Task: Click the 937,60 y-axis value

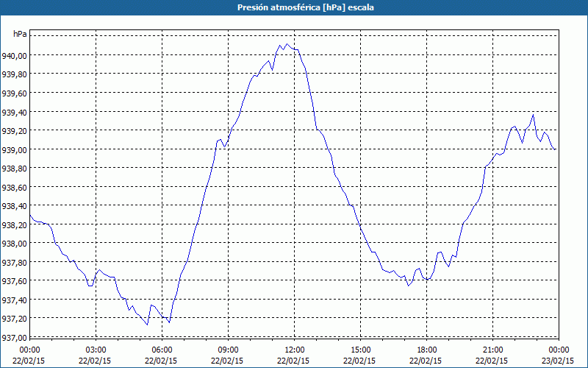Action: point(14,281)
